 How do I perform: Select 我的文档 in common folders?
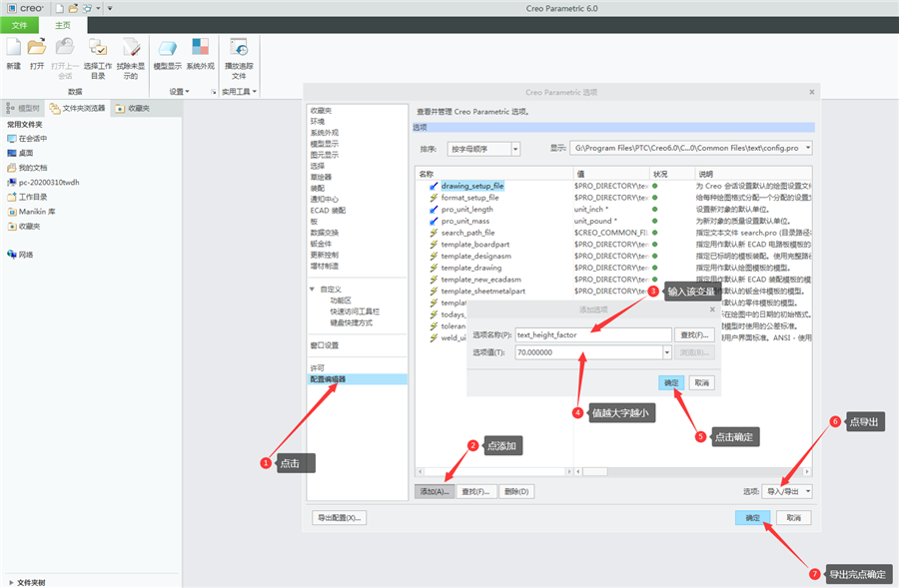27,168
